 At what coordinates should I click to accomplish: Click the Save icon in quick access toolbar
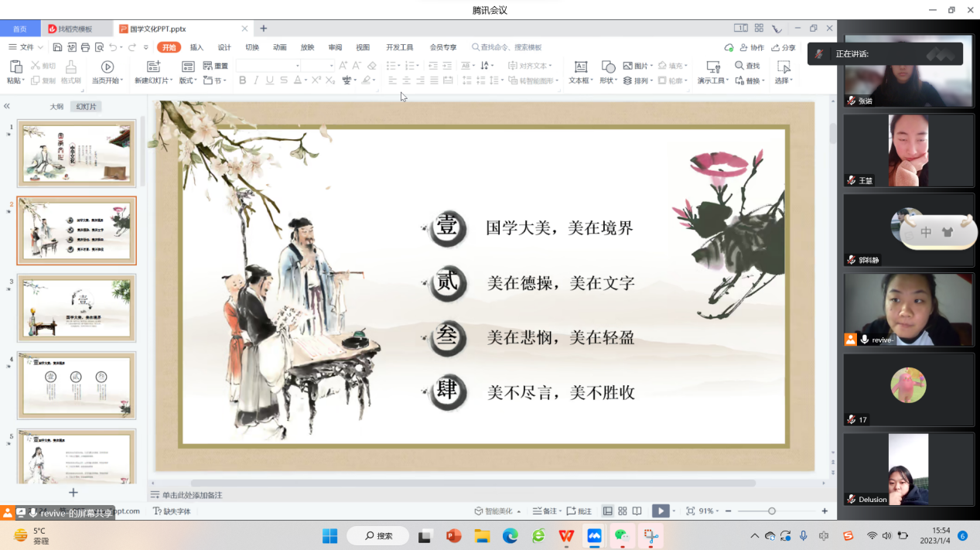pos(57,47)
